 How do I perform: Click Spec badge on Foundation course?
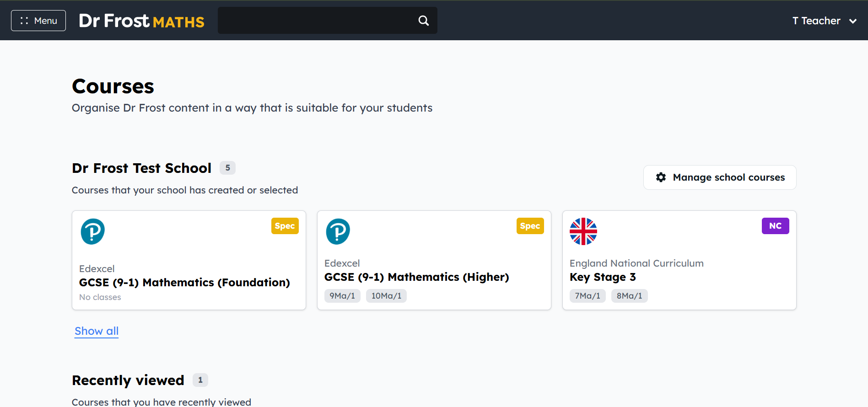pyautogui.click(x=285, y=226)
